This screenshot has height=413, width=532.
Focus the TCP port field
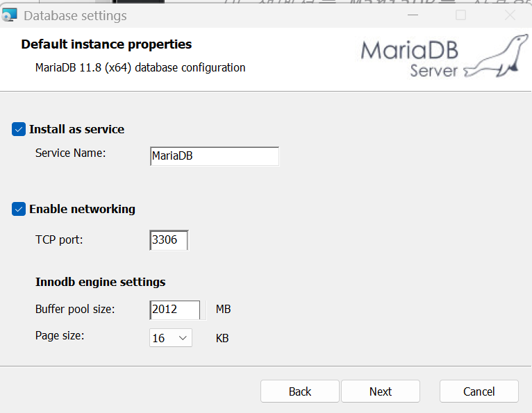point(169,240)
